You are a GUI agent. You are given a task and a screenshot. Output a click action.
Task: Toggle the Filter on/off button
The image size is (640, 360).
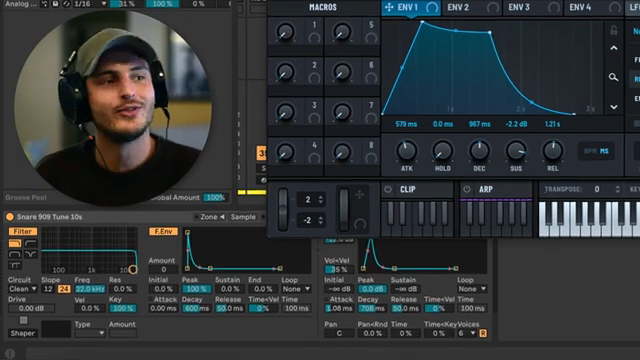22,231
